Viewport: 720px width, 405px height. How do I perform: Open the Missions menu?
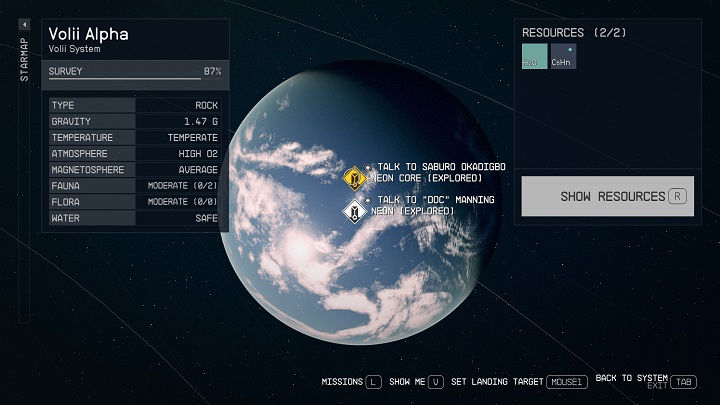pos(341,382)
